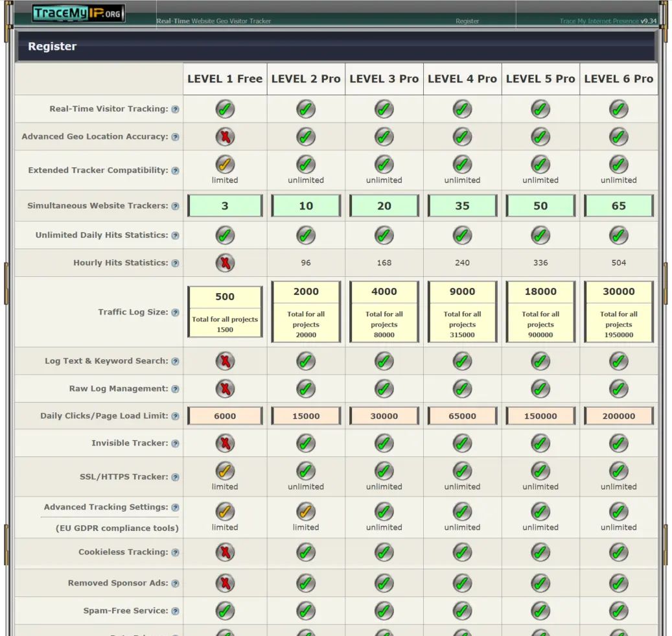Viewport: 672px width, 636px height.
Task: Open help icon for Extended Tracker Compatibility
Action: click(x=175, y=171)
